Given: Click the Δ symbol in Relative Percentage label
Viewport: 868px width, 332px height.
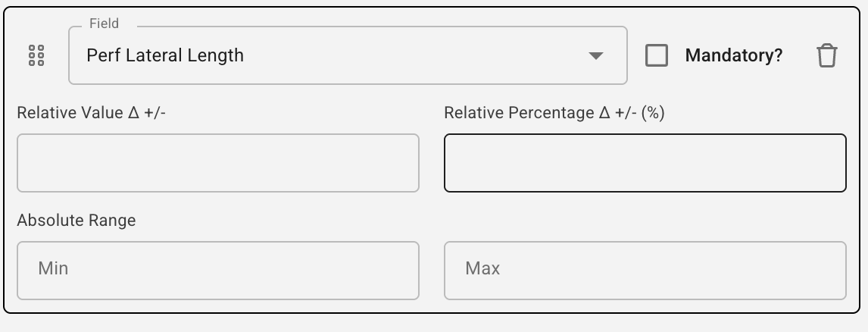Looking at the screenshot, I should [604, 113].
